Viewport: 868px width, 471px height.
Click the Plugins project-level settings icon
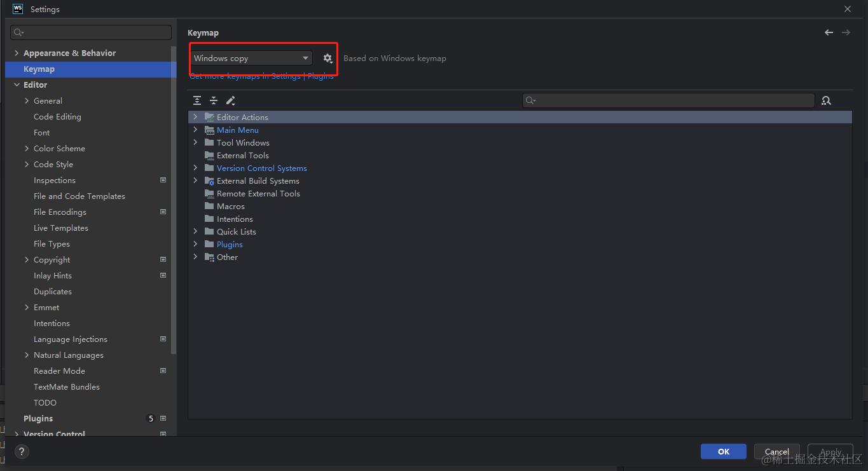tap(163, 419)
